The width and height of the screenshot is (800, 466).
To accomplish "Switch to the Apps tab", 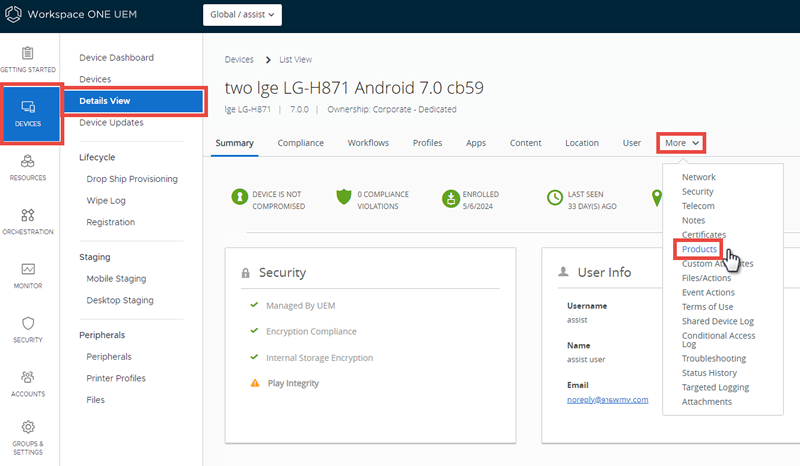I will (476, 143).
